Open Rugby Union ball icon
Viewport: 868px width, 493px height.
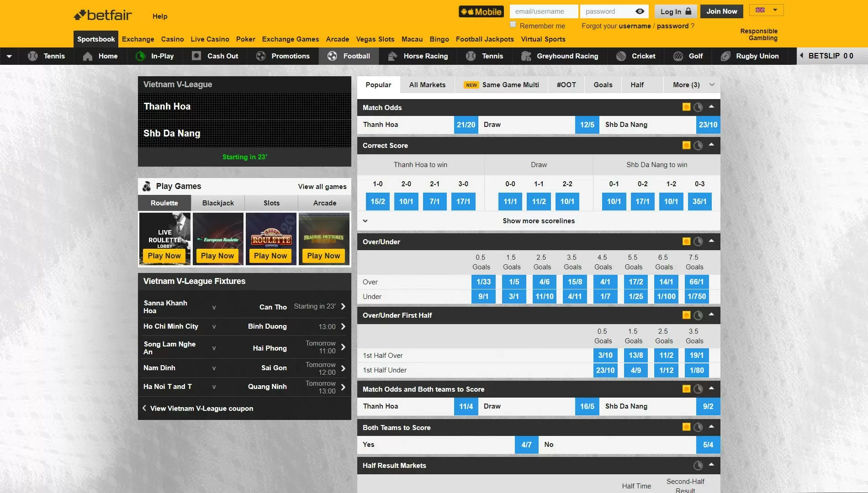(725, 56)
